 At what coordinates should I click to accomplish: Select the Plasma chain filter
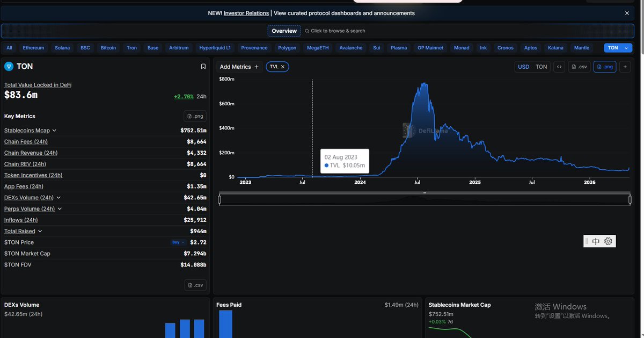pos(399,48)
